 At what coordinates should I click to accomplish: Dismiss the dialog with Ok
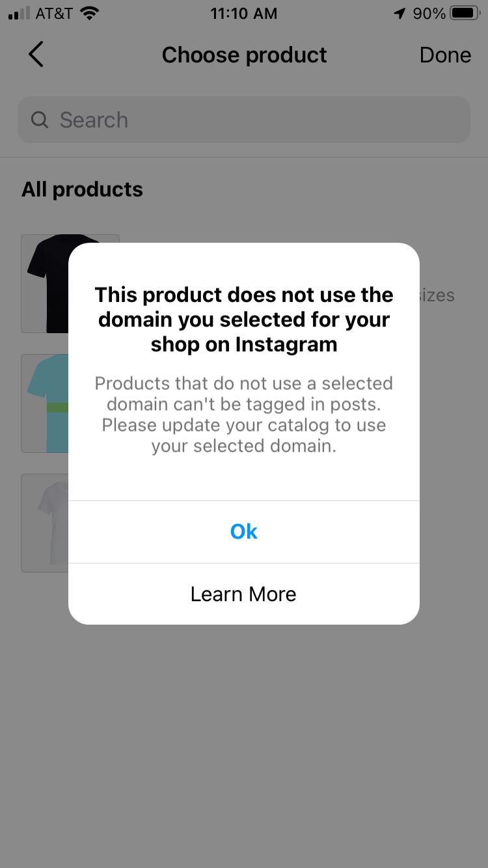[244, 532]
